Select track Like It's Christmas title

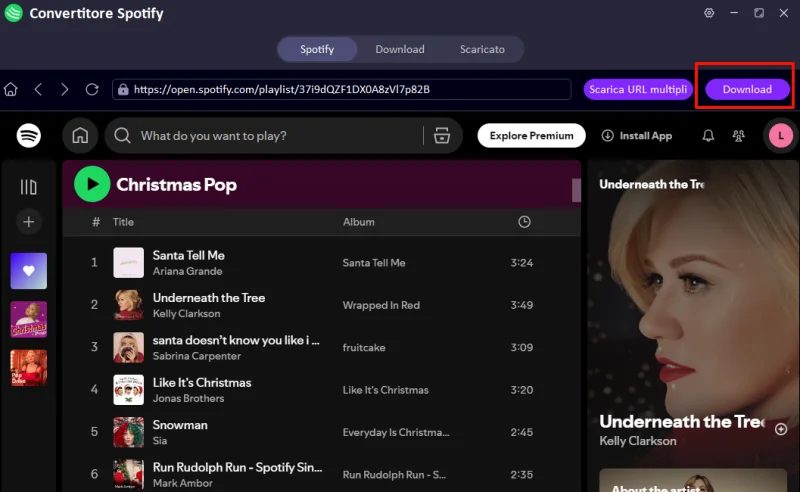pyautogui.click(x=202, y=382)
